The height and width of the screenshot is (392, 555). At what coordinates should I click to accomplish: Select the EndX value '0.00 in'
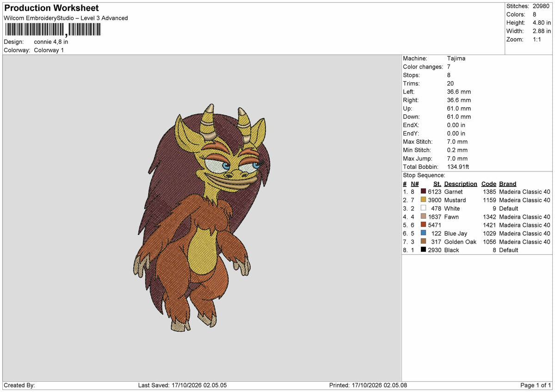(456, 125)
